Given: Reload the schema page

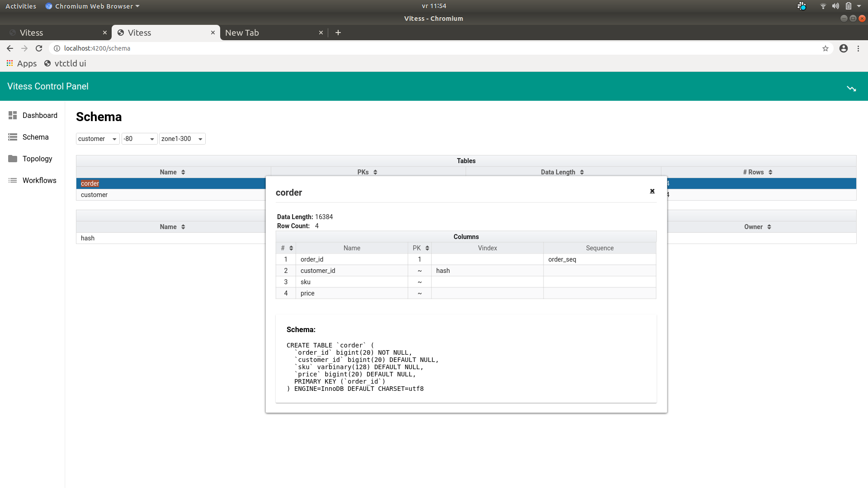Looking at the screenshot, I should click(39, 48).
